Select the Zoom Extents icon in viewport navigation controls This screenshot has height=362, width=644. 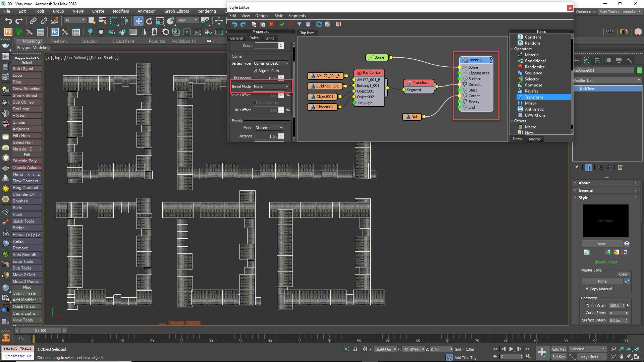[629, 349]
